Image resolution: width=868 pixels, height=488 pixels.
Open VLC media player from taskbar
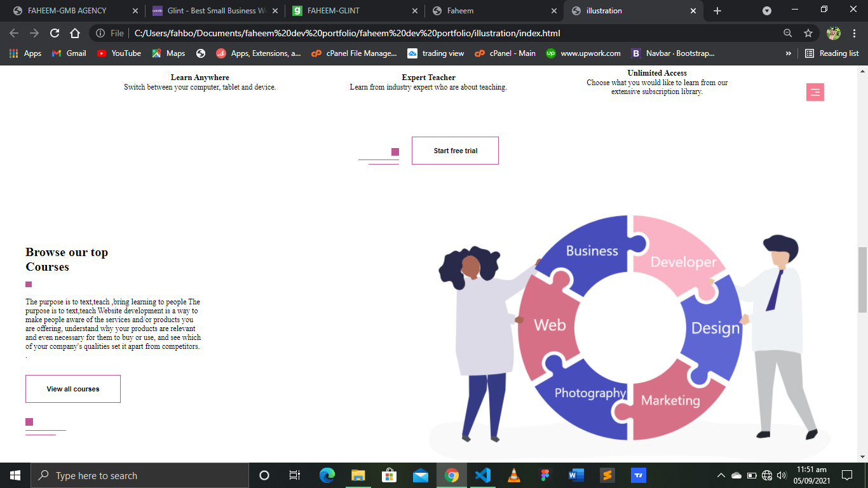[x=513, y=475]
